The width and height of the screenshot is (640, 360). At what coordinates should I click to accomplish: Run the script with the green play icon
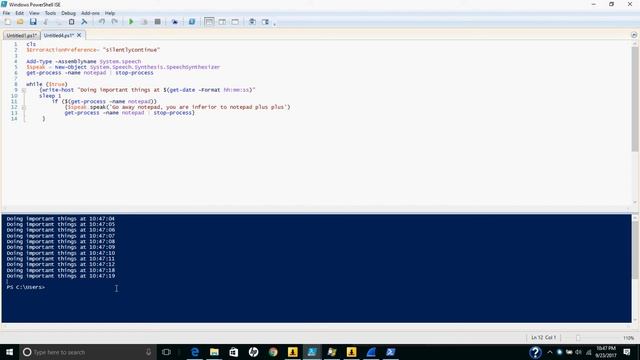[131, 22]
